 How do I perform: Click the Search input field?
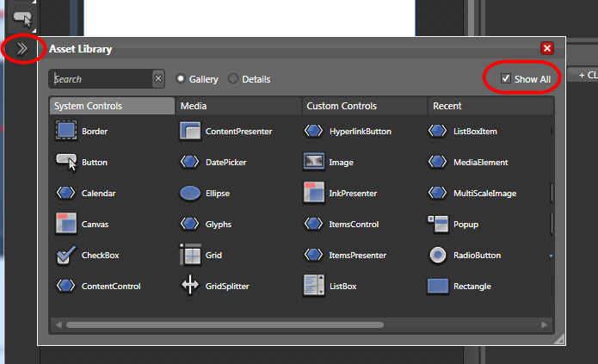[x=100, y=79]
